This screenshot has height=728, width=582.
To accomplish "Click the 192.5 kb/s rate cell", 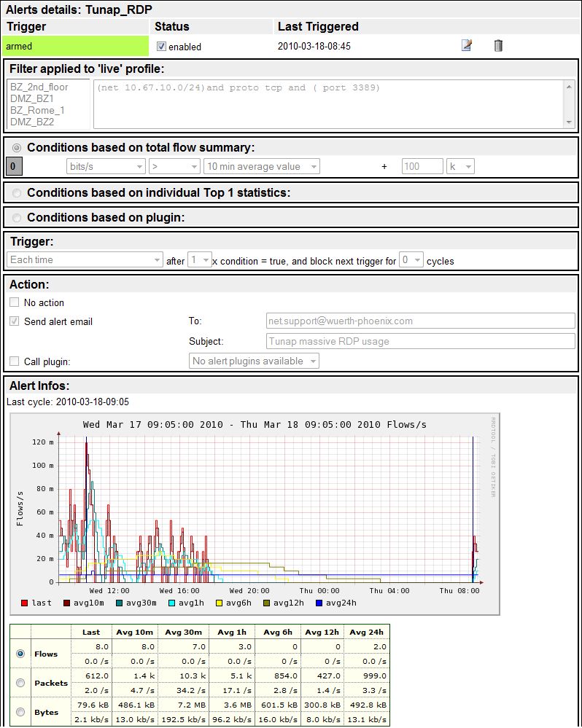I will pyautogui.click(x=184, y=719).
